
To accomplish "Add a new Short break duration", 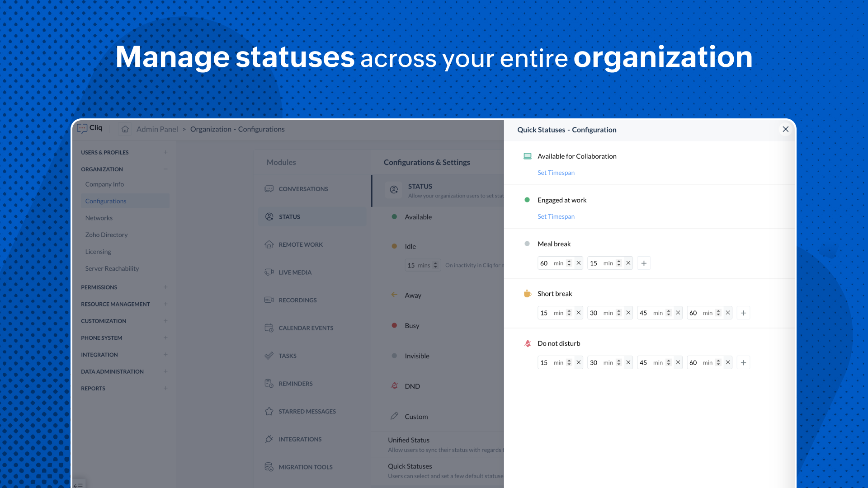I will pyautogui.click(x=743, y=313).
